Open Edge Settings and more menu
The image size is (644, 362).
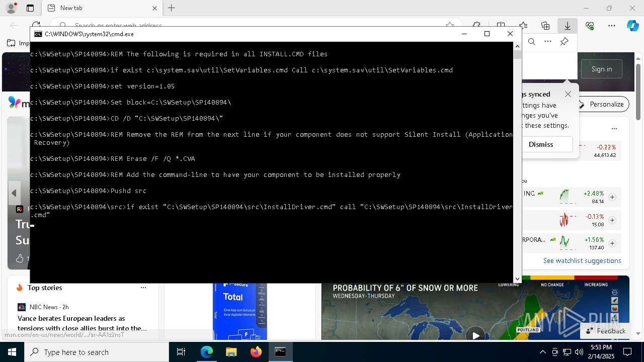pos(612,26)
